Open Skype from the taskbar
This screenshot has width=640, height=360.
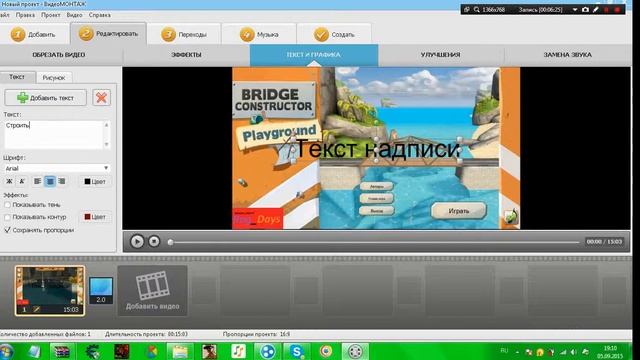[x=297, y=351]
